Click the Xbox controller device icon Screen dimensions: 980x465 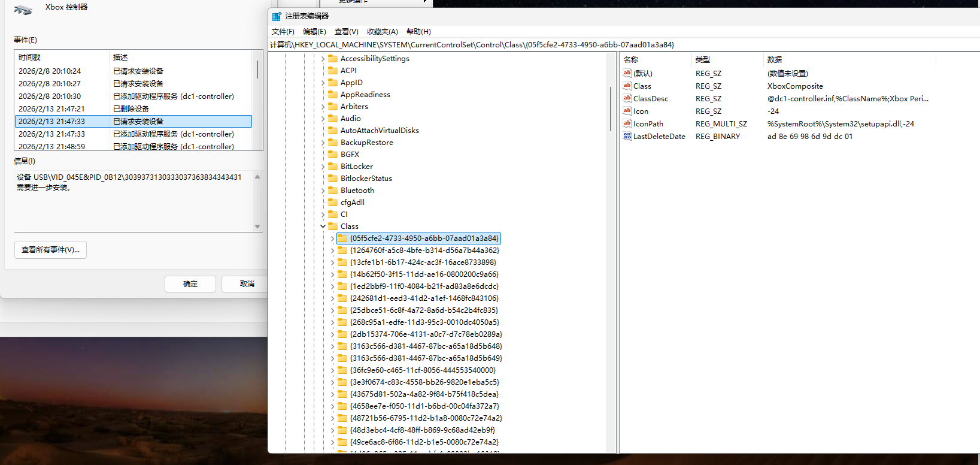coord(23,9)
